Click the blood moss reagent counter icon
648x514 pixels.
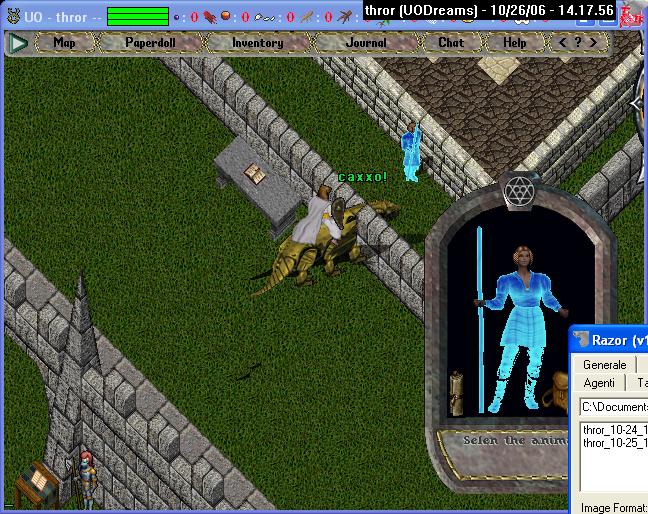(x=210, y=17)
